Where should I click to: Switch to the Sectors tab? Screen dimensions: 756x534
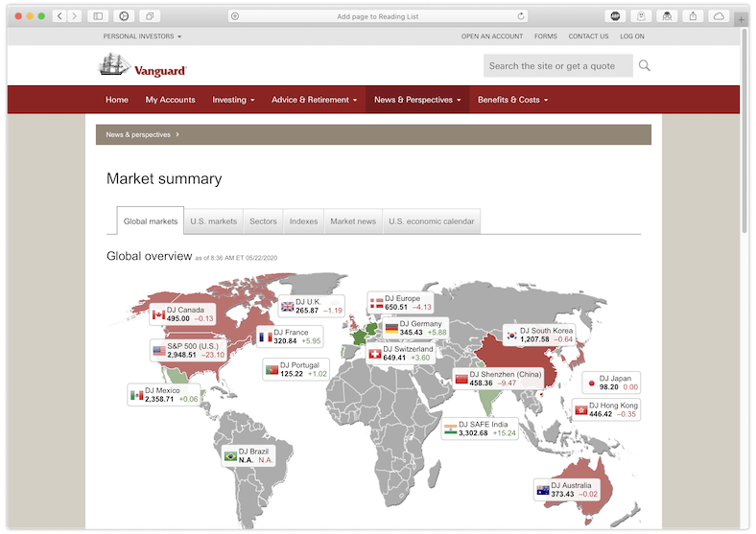coord(263,221)
